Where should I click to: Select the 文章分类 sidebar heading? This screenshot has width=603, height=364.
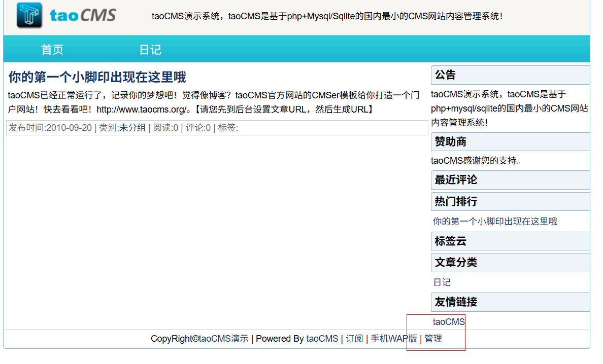456,263
